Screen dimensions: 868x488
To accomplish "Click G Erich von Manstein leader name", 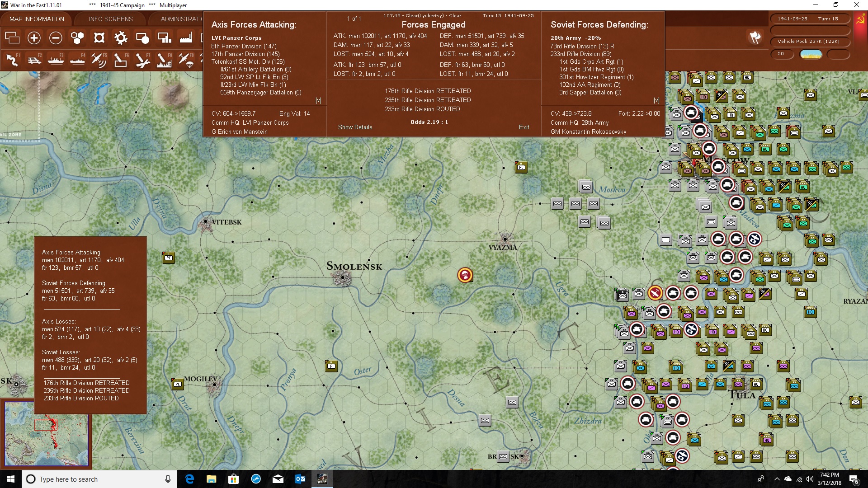I will click(x=240, y=131).
